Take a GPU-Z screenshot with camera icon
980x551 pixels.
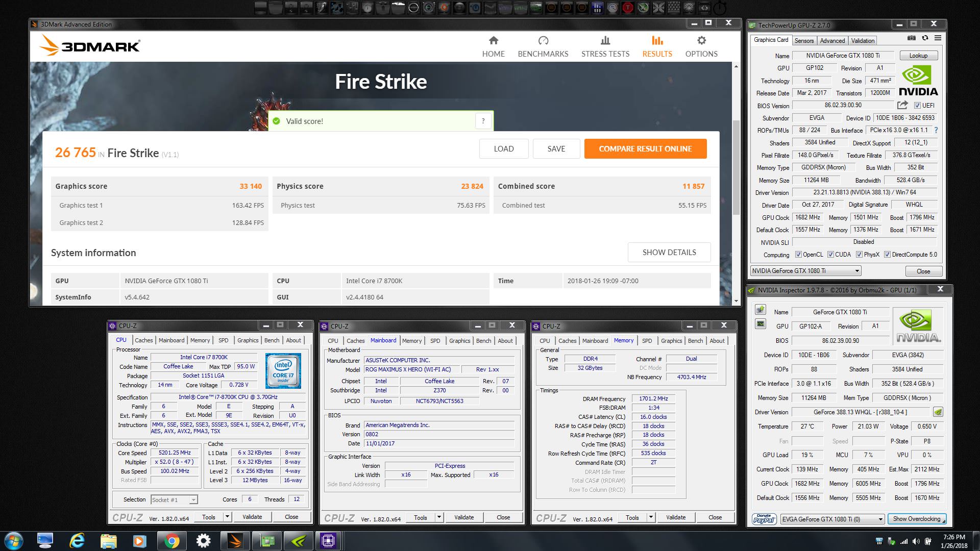click(x=911, y=38)
